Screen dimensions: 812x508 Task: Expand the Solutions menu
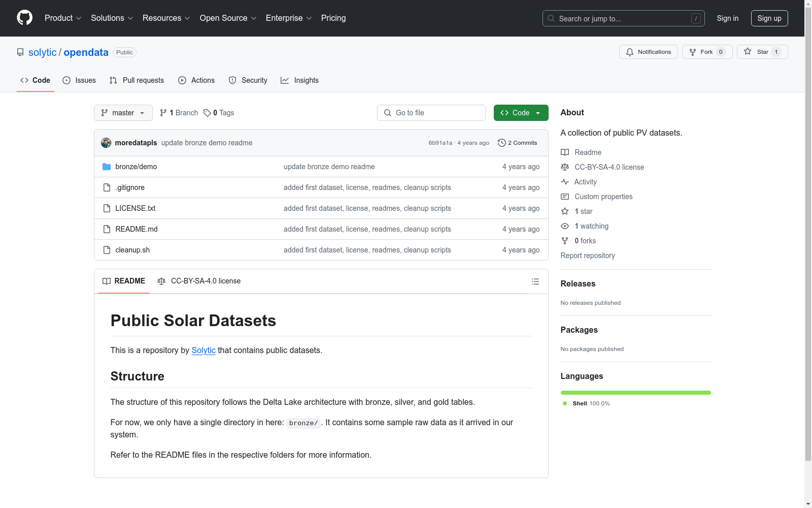(x=112, y=18)
